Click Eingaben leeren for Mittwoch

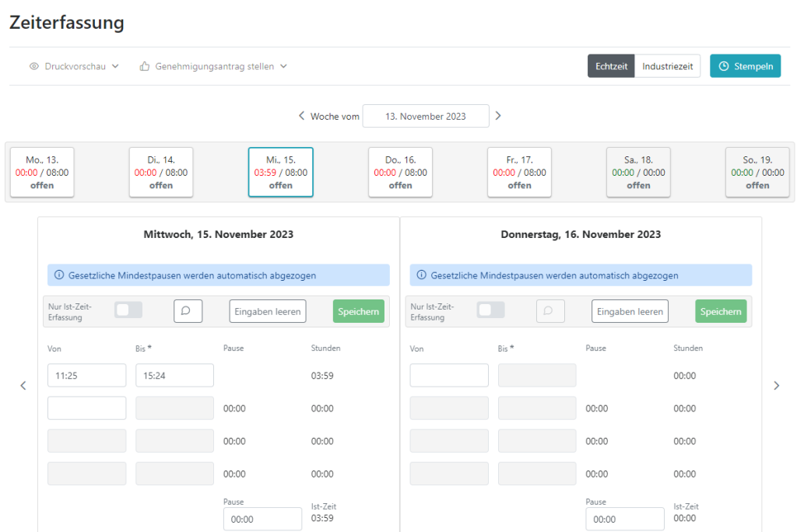click(268, 311)
